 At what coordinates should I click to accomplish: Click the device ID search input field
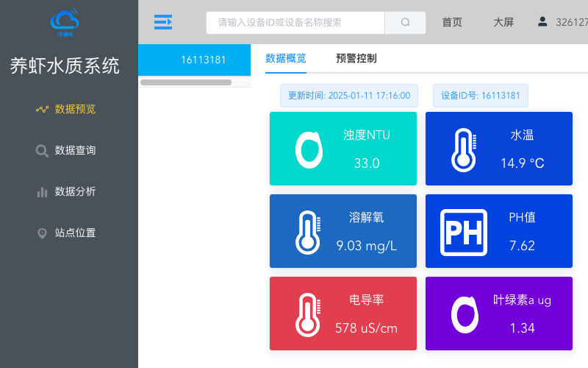pos(295,23)
